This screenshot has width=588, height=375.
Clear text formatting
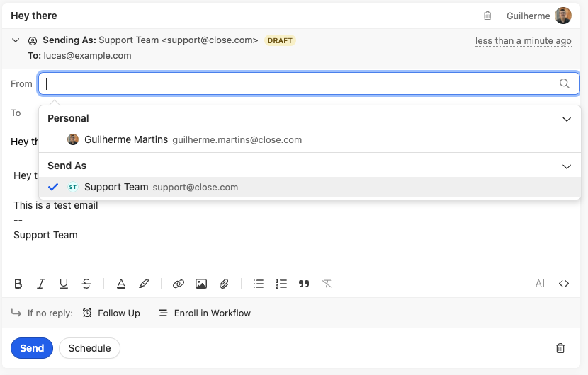point(327,284)
